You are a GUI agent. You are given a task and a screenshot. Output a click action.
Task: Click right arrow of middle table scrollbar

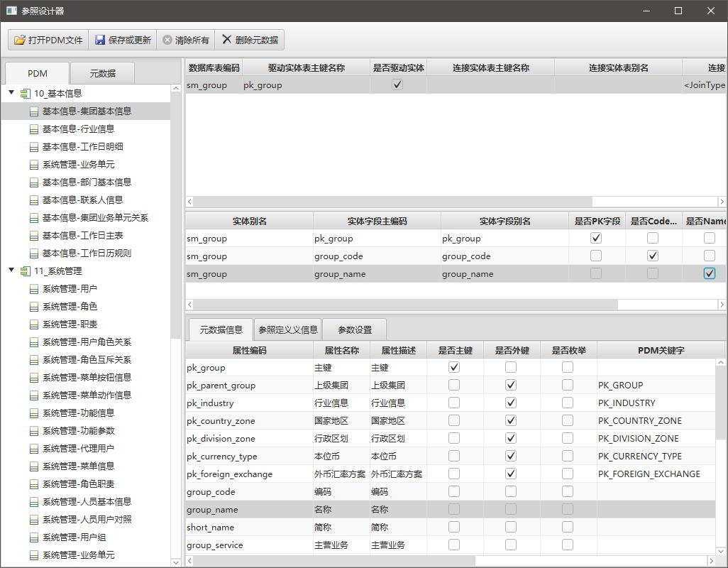coord(722,305)
